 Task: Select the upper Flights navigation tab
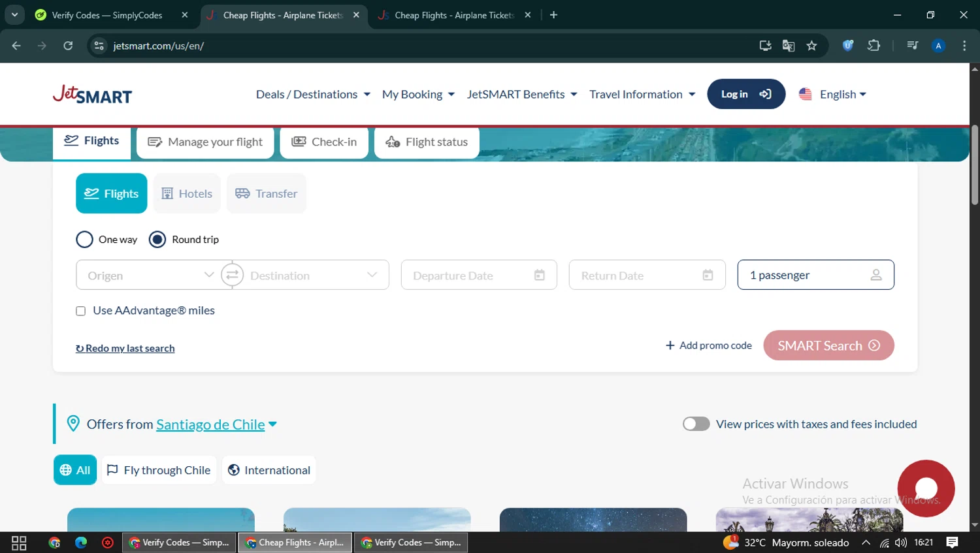[92, 142]
